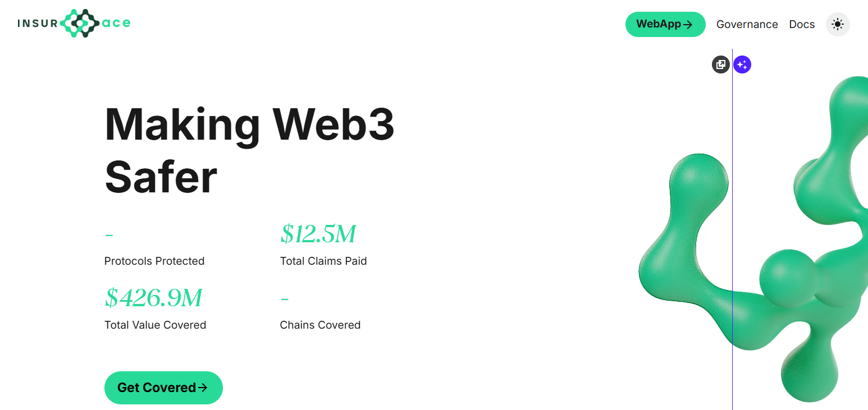Screen dimensions: 868x410
Task: Click the Total Claims Paid label
Action: (x=323, y=261)
